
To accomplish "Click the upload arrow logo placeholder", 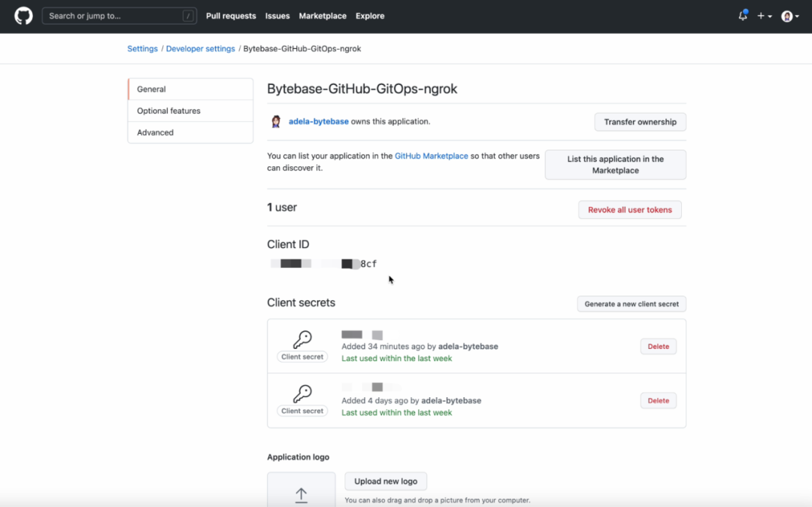I will [x=301, y=494].
